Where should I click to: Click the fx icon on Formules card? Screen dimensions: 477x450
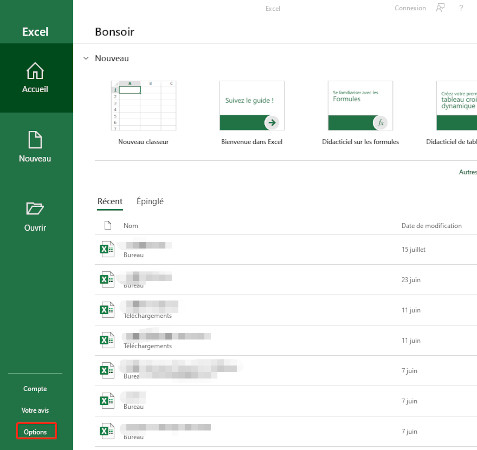pos(380,123)
